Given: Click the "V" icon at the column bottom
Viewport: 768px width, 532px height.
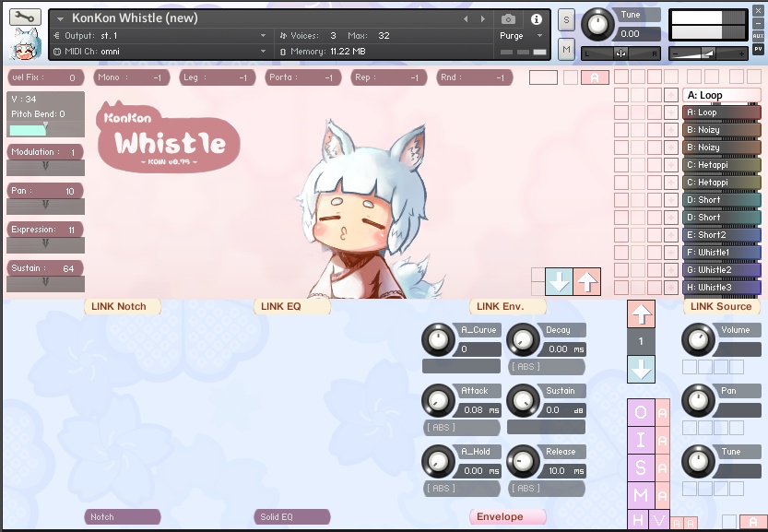Looking at the screenshot, I should [657, 520].
